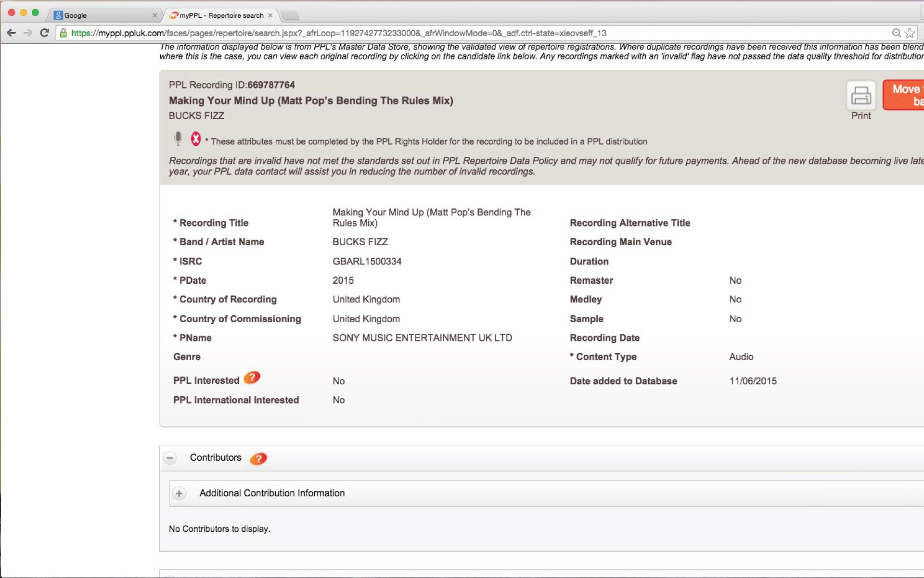Viewport: 924px width, 578px height.
Task: Click the Medley value No
Action: point(735,300)
